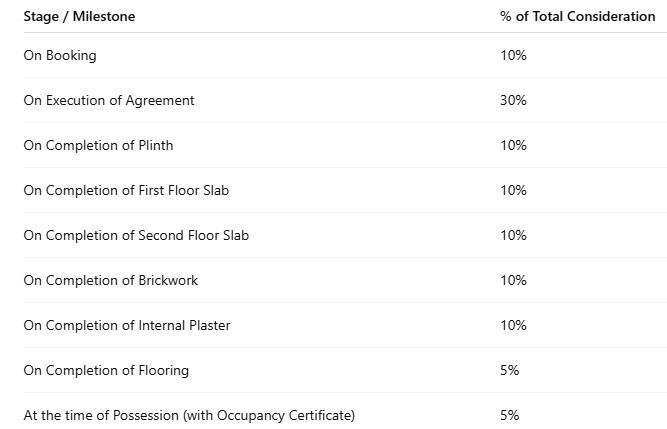This screenshot has height=429, width=667.
Task: Click 10% for First Floor Slab
Action: point(513,190)
